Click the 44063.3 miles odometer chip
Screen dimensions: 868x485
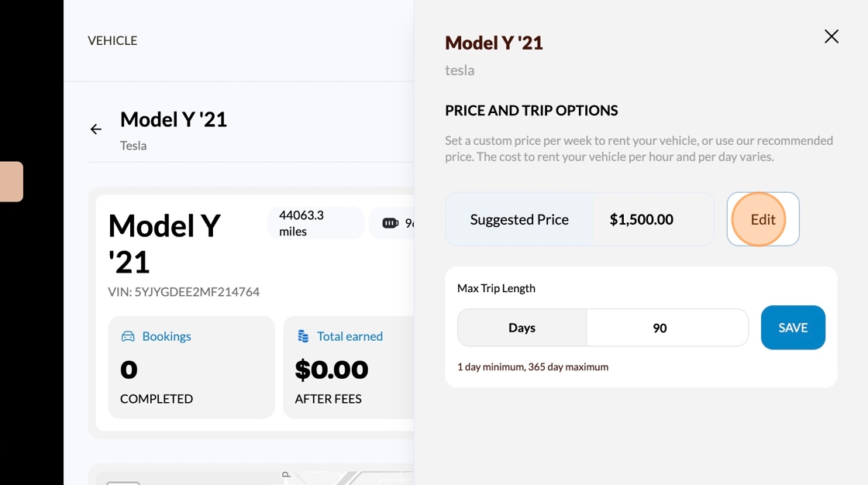click(x=315, y=223)
